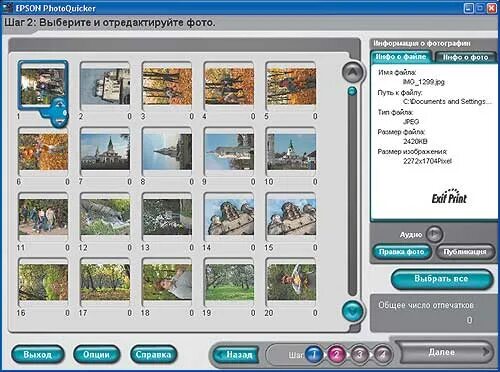The height and width of the screenshot is (372, 500).
Task: Select photo thumbnail 2 of castle
Action: pyautogui.click(x=105, y=86)
